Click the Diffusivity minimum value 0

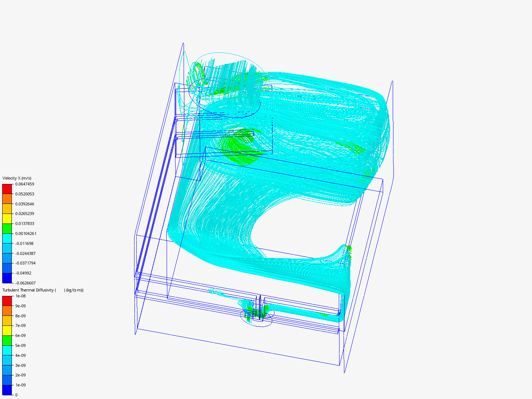(x=16, y=395)
